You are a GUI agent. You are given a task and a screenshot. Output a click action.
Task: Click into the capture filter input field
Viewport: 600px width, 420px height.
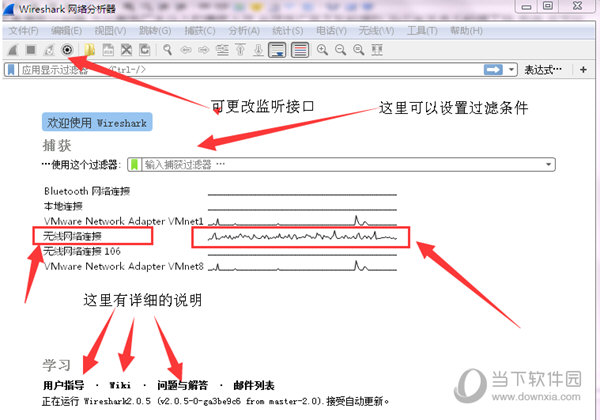(x=342, y=164)
